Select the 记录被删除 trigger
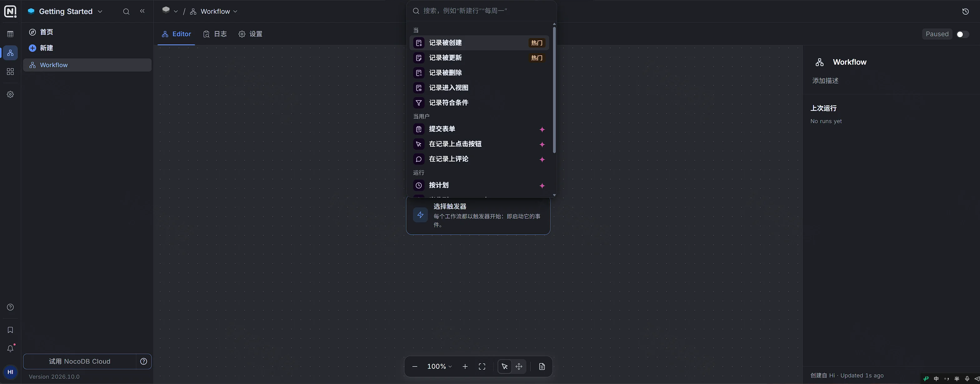The image size is (980, 384). tap(479, 72)
